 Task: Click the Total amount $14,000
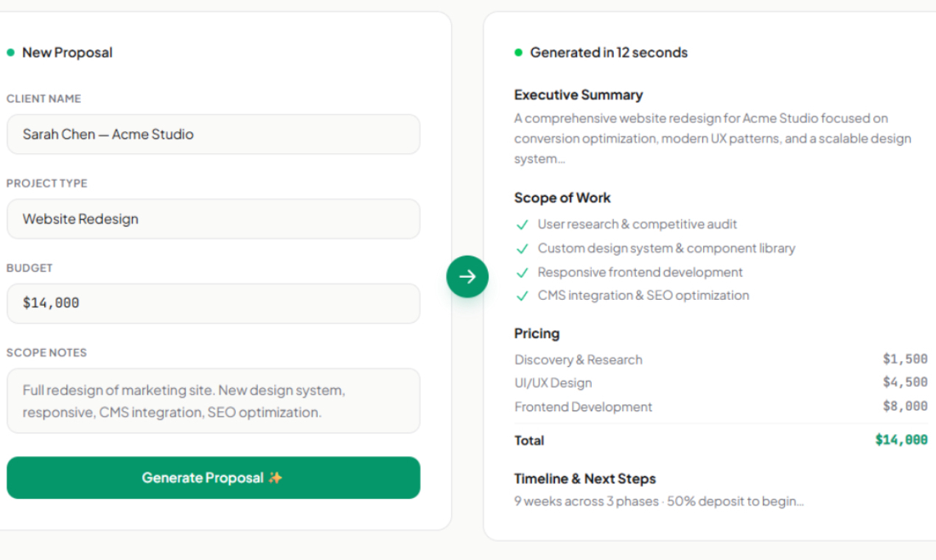[901, 440]
